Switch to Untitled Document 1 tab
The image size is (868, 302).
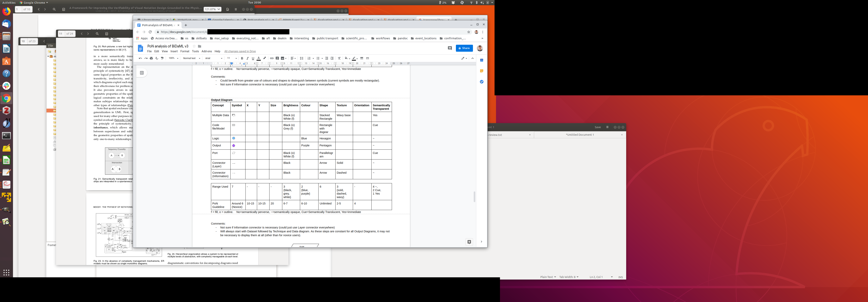pyautogui.click(x=580, y=135)
